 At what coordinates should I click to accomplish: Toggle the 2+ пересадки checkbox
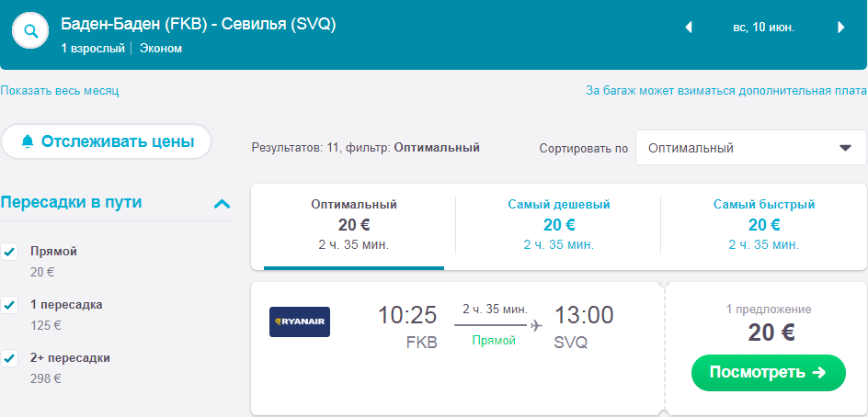10,358
